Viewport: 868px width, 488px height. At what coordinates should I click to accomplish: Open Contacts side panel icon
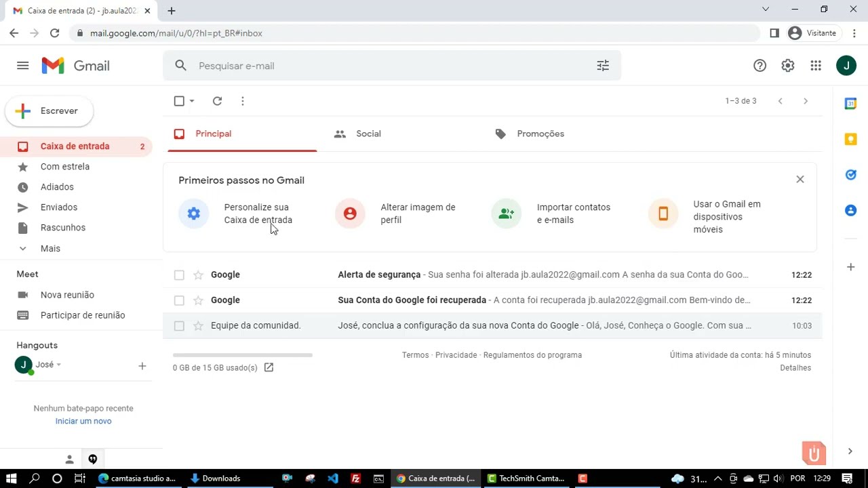[850, 210]
